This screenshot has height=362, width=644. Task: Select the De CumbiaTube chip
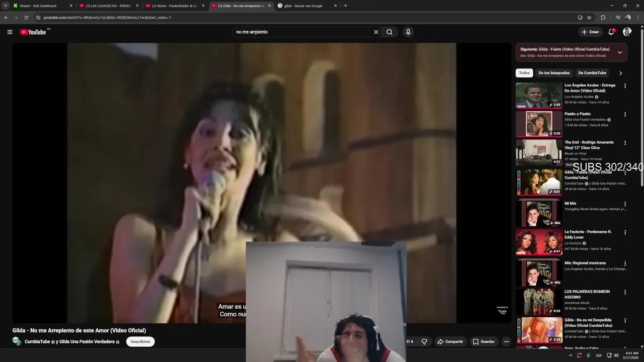[x=592, y=73]
